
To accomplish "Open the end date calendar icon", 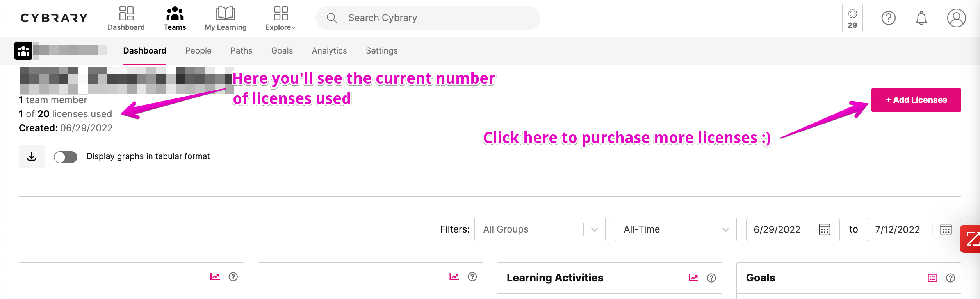I will click(x=946, y=229).
